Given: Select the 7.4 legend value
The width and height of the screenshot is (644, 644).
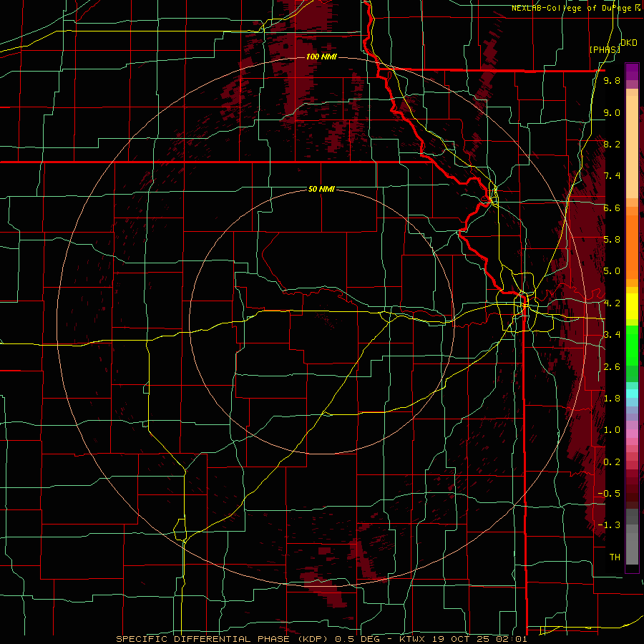Looking at the screenshot, I should 612,176.
